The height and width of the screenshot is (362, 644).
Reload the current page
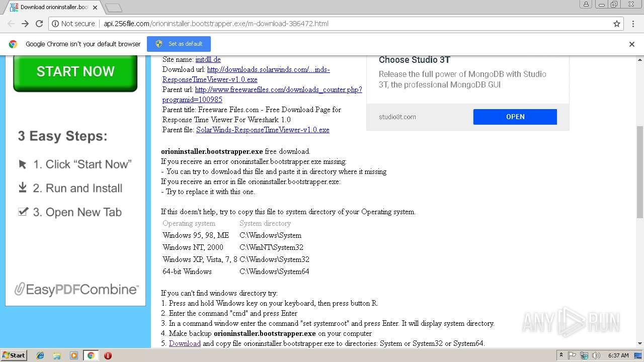pyautogui.click(x=39, y=24)
